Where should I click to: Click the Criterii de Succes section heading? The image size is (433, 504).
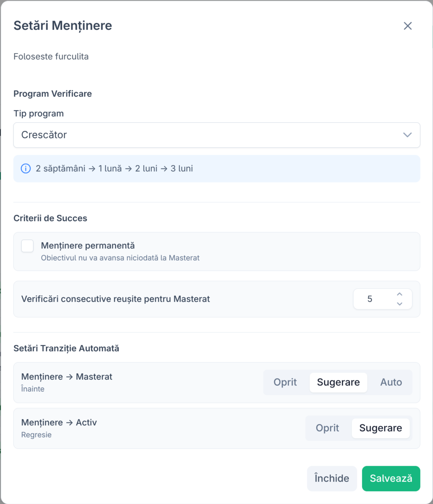pos(50,218)
